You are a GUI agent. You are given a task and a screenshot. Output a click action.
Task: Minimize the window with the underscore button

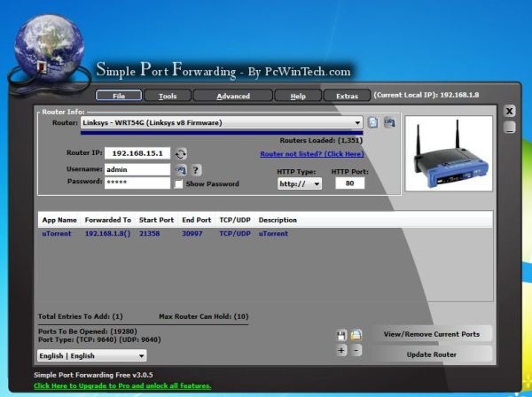coord(509,127)
